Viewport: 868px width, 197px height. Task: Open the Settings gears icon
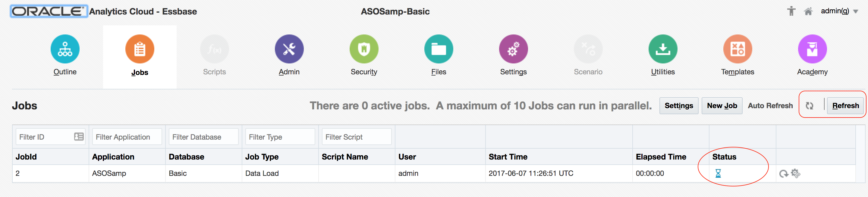pos(514,49)
